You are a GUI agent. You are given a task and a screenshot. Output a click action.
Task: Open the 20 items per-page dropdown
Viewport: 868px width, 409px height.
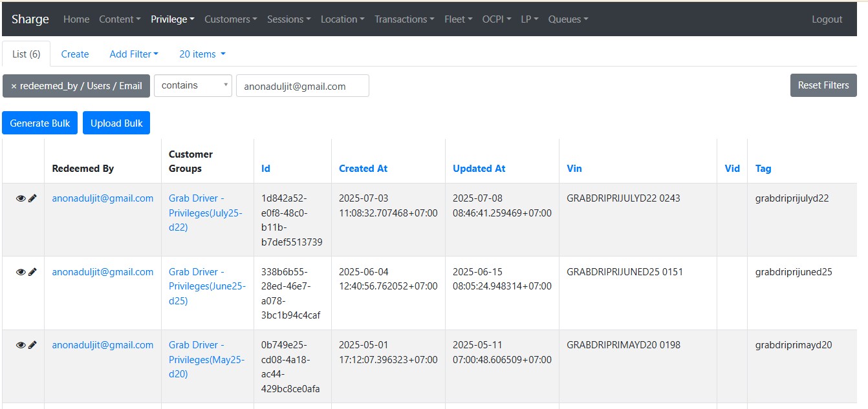[x=202, y=54]
